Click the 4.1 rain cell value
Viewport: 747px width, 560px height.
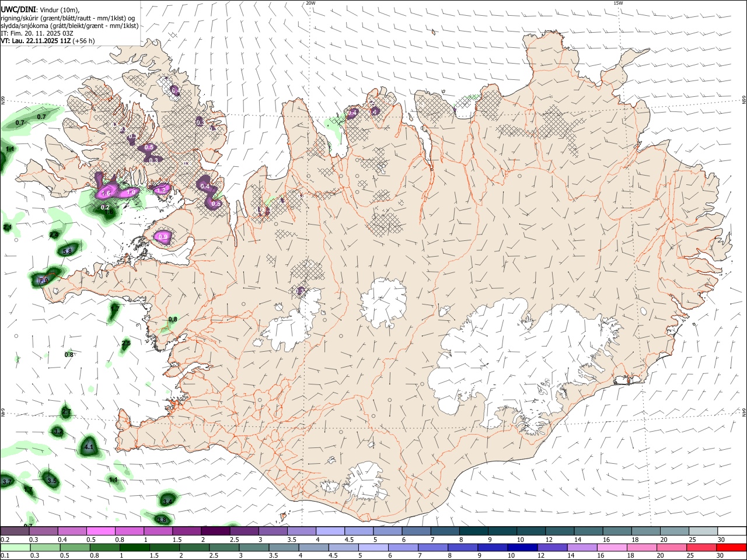[89, 447]
